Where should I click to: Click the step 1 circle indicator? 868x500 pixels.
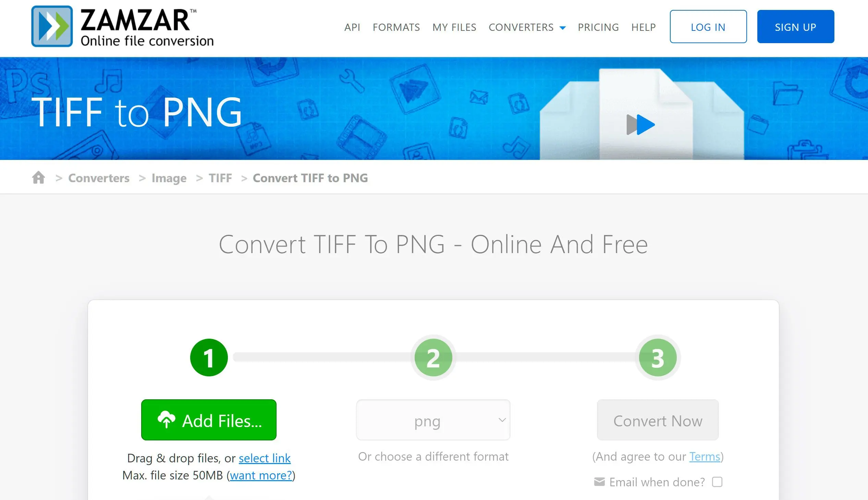pyautogui.click(x=209, y=358)
